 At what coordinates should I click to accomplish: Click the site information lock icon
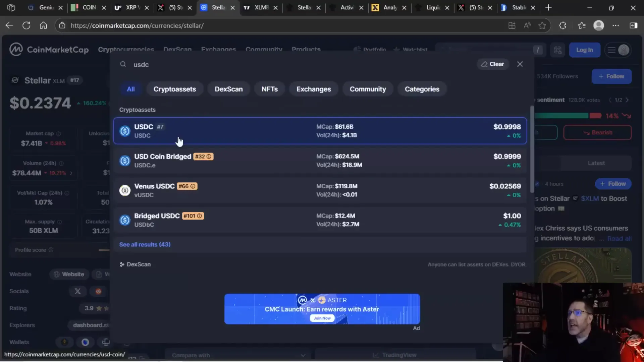[62, 25]
